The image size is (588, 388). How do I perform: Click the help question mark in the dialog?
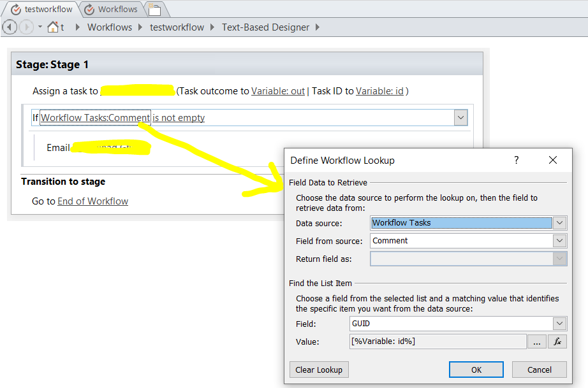[516, 160]
